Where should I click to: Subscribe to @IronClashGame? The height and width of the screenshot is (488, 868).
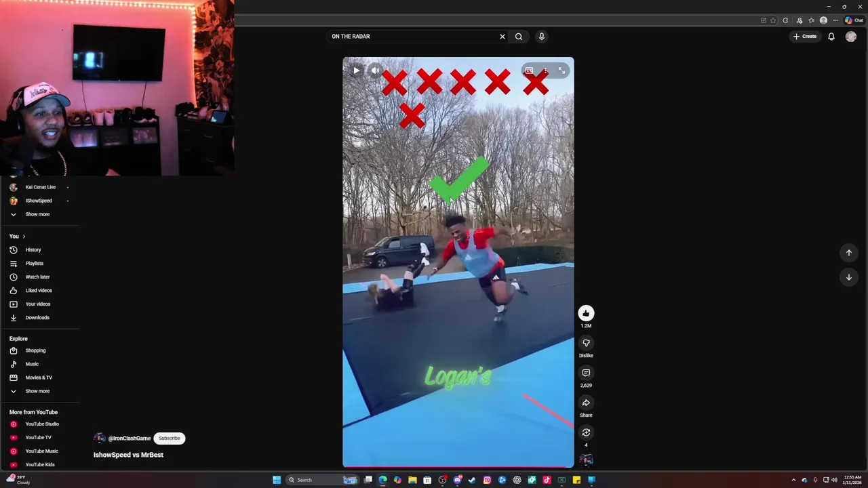(170, 439)
